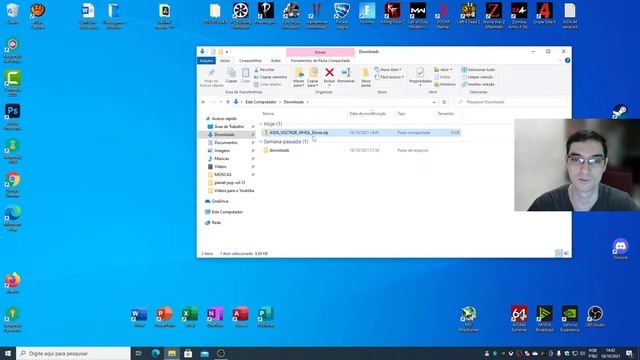Click the taskbar search box

74,353
